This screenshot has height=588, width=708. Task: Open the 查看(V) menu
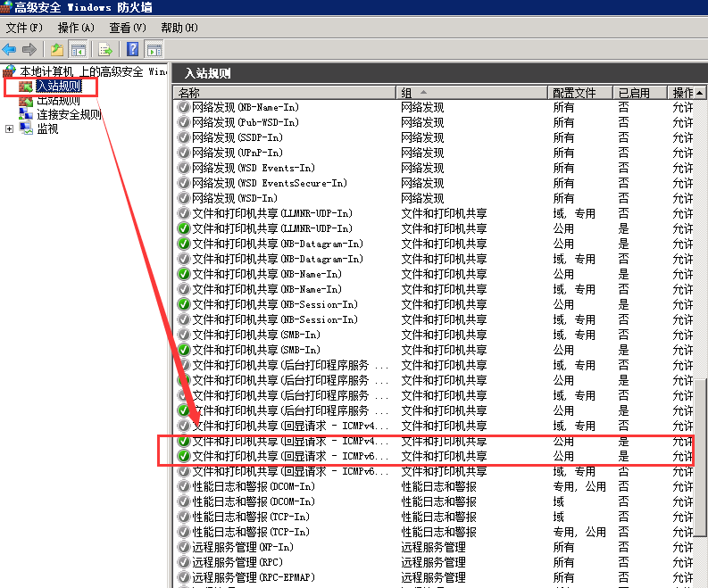[x=128, y=28]
